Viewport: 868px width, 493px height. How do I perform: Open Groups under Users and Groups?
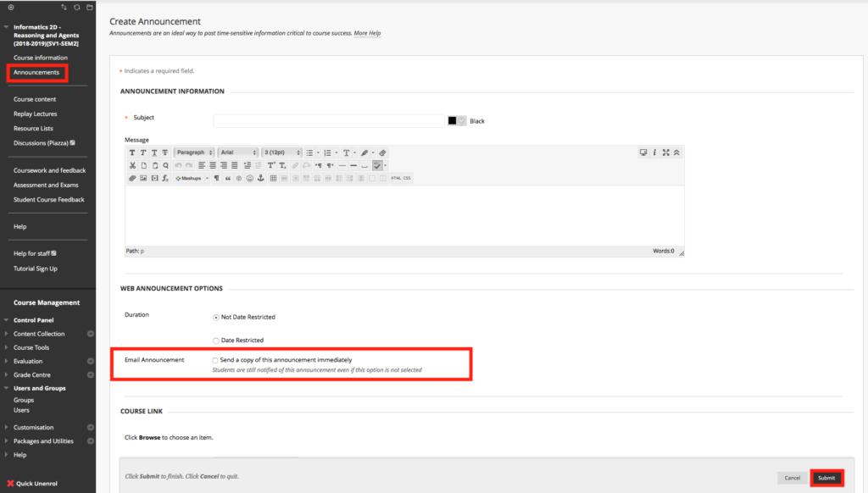coord(24,400)
